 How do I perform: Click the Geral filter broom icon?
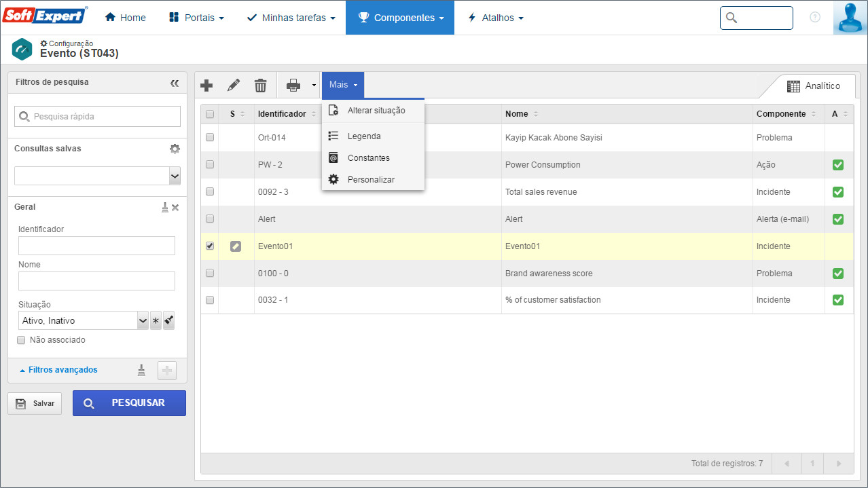point(164,207)
